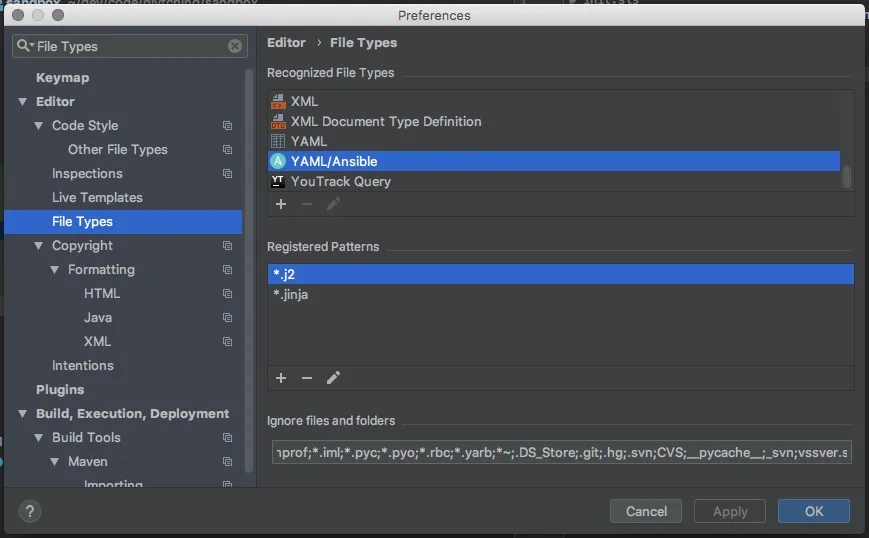Click the Cancel button
The width and height of the screenshot is (869, 538).
click(x=646, y=511)
